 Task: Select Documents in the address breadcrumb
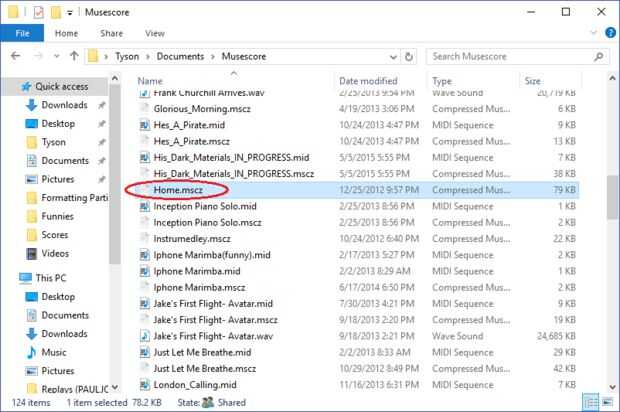180,57
